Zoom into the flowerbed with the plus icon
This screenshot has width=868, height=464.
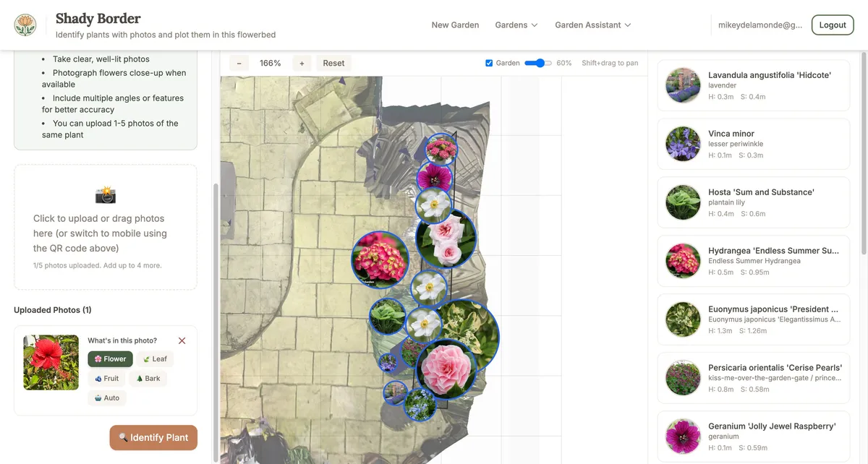302,63
